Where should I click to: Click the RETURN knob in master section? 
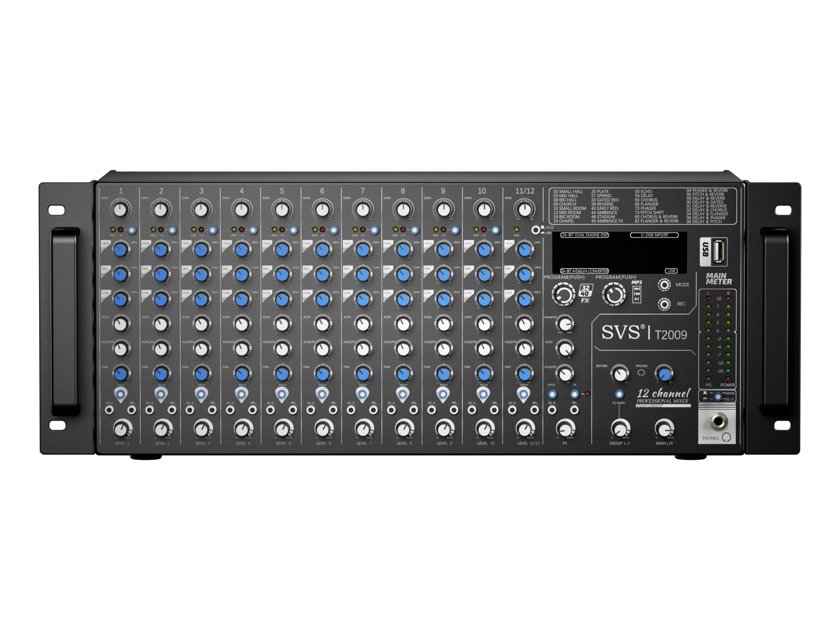pos(620,374)
